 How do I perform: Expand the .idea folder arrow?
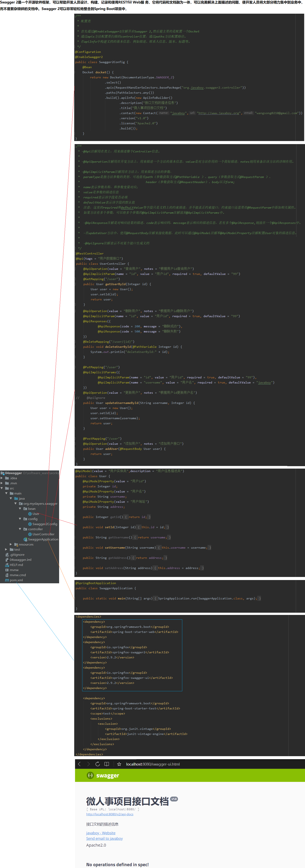(2, 478)
